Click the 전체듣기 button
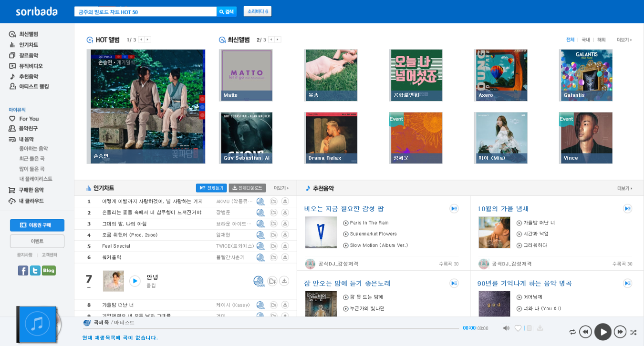Screen dimensions: 644x346 point(211,188)
